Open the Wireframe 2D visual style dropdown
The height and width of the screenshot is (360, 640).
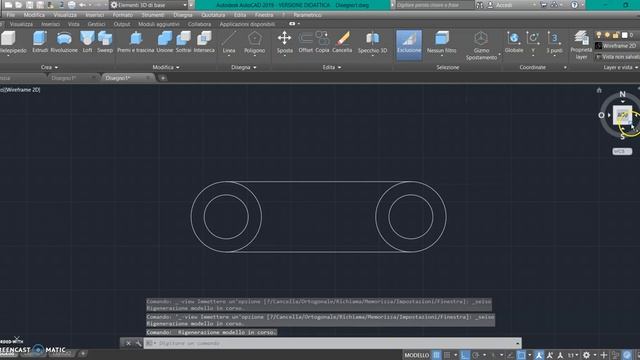617,46
